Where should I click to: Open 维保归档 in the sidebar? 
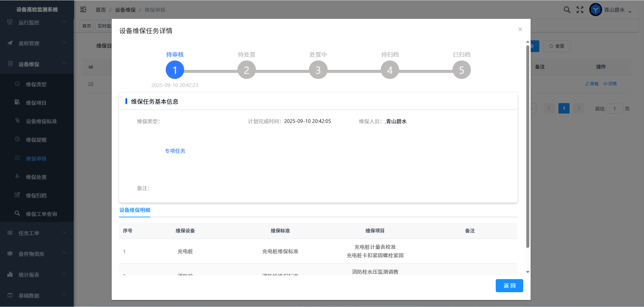36,195
